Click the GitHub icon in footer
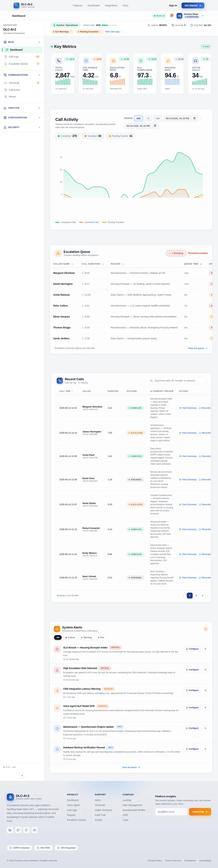Screen dimensions: 218x868 pos(27,830)
